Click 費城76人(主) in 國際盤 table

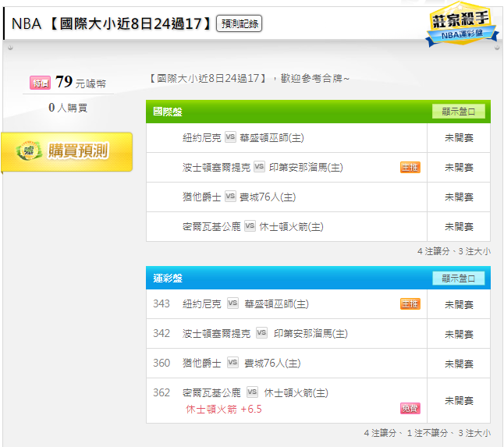pos(268,197)
